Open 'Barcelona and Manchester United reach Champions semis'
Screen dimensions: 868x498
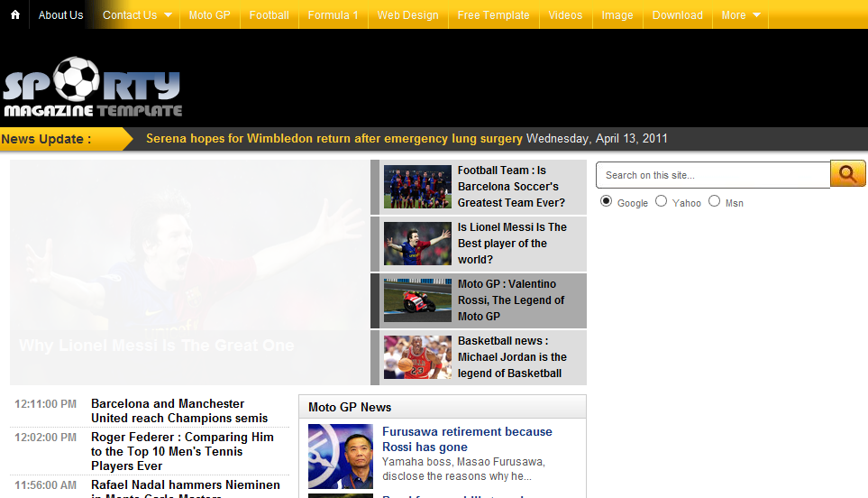point(179,411)
